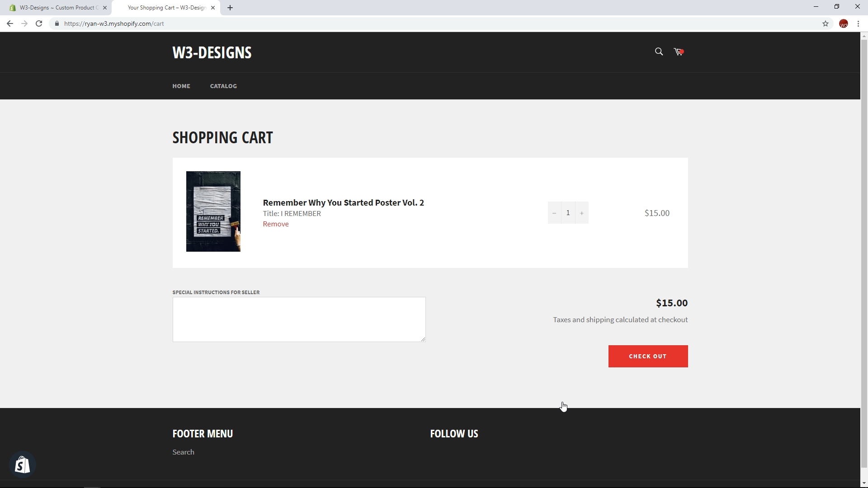Select the Your Shopping Cart tab

point(166,8)
